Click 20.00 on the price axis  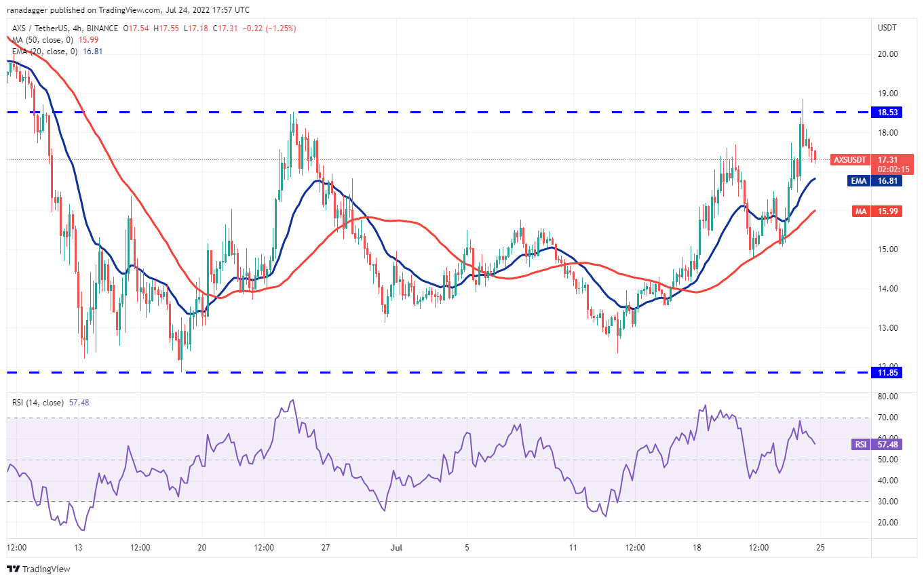point(887,54)
